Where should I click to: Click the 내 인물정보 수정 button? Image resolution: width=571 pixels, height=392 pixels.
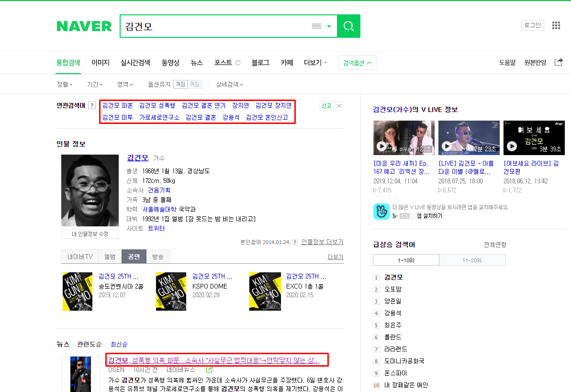90,234
